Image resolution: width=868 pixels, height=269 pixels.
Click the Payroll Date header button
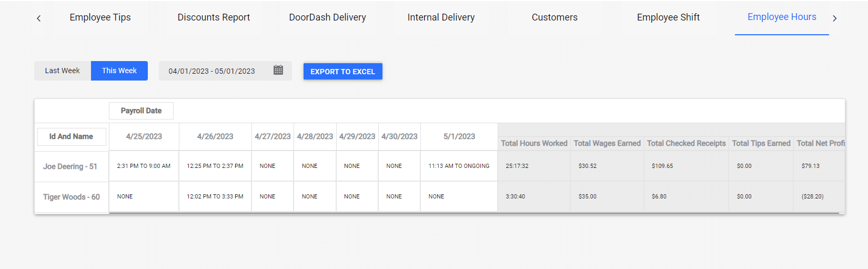pyautogui.click(x=141, y=111)
